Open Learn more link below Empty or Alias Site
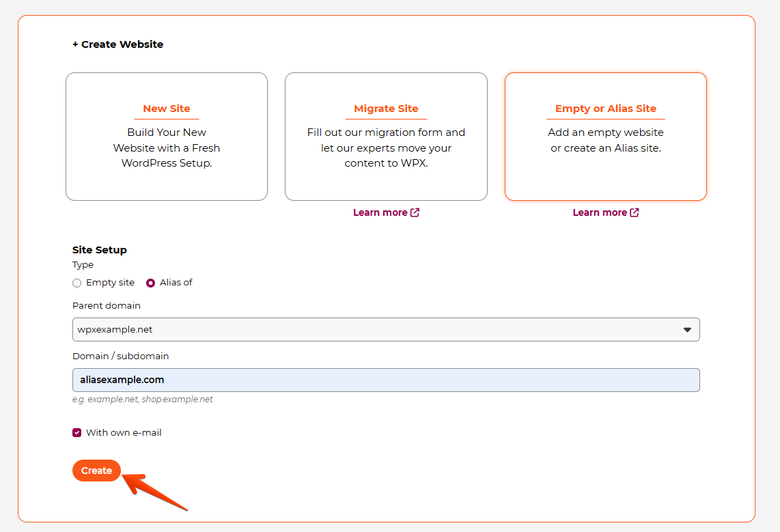This screenshot has width=780, height=532. pyautogui.click(x=600, y=212)
